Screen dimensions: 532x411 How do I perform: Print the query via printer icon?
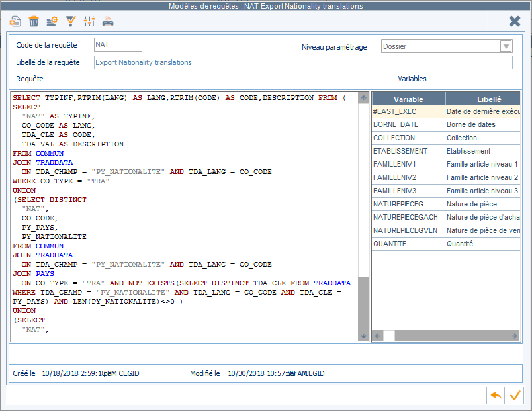pyautogui.click(x=108, y=21)
